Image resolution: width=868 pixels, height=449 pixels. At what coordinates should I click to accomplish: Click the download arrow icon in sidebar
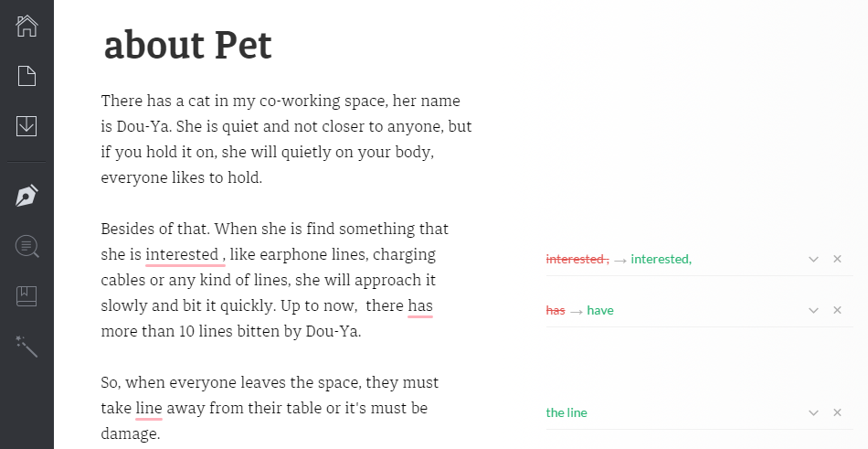(x=26, y=126)
